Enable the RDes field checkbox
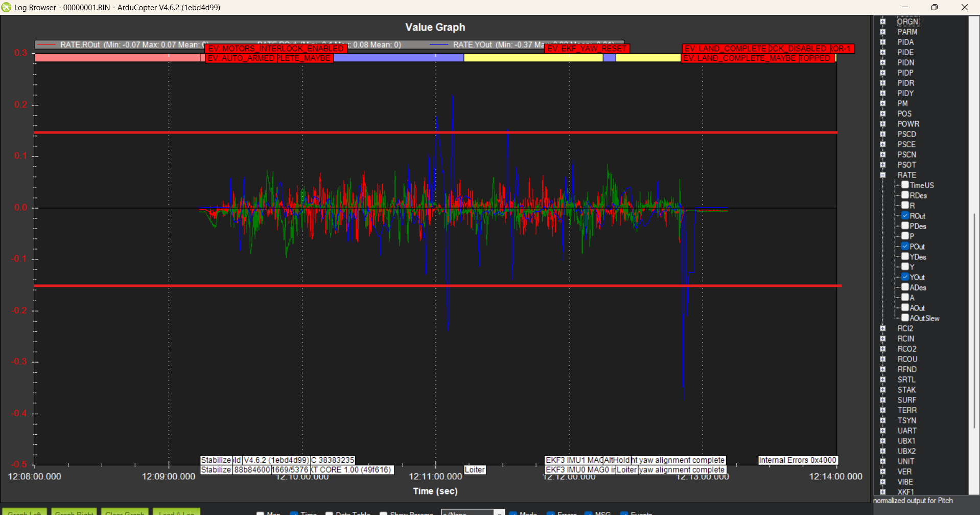Screen dimensions: 980x515 click(x=905, y=195)
